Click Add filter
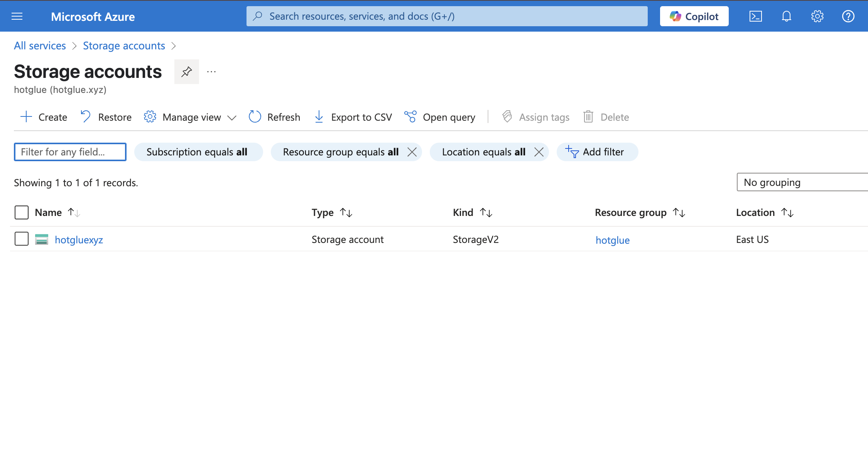The image size is (868, 455). click(597, 152)
